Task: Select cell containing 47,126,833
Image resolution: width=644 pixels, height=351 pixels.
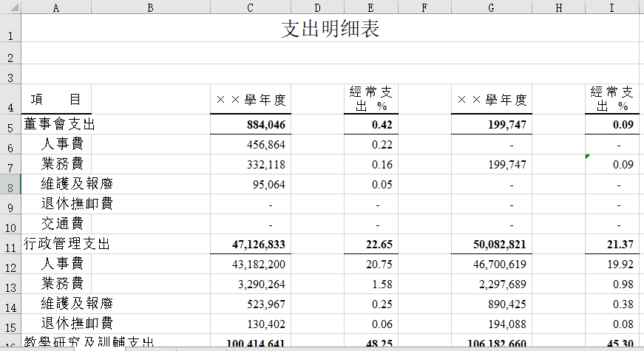Action: [250, 244]
